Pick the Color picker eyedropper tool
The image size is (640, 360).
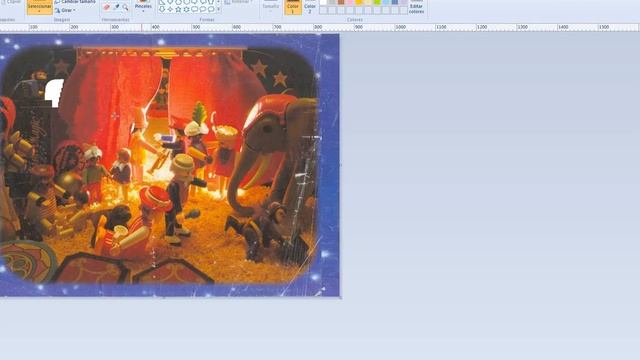pyautogui.click(x=116, y=7)
